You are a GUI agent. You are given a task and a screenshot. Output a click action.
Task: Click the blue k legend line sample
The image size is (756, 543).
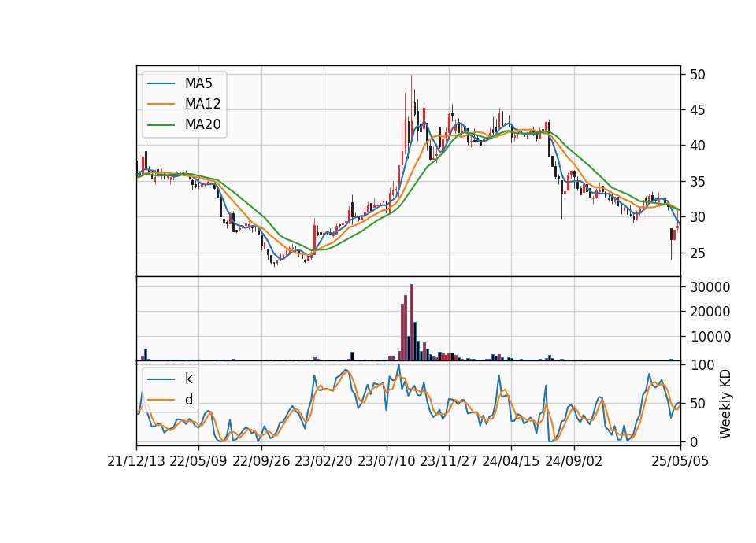click(x=161, y=379)
